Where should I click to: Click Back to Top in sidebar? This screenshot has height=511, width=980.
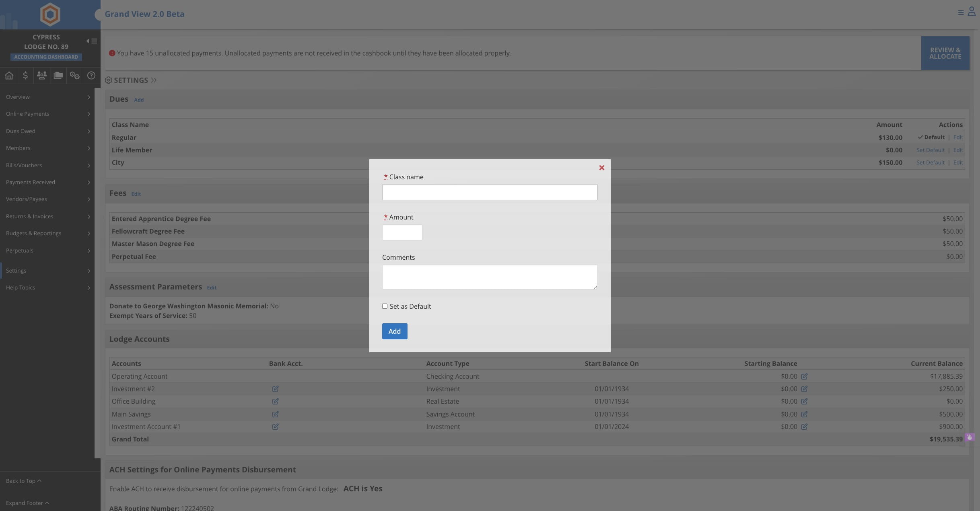23,481
